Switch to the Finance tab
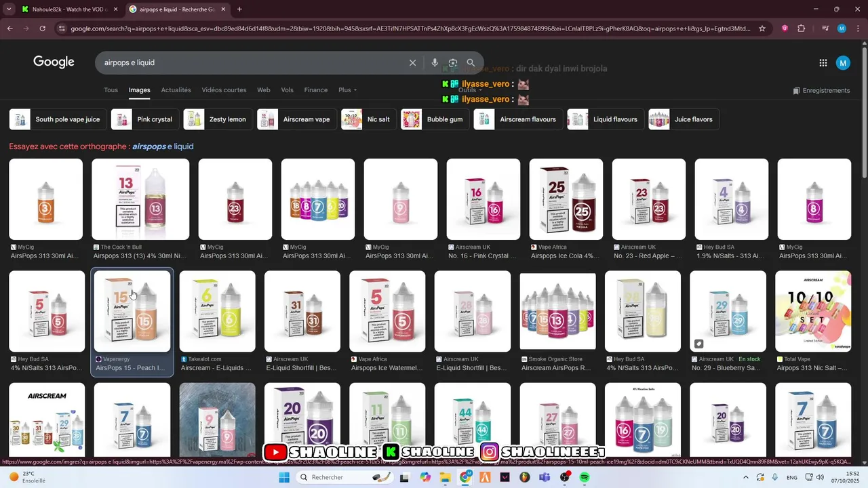This screenshot has height=488, width=868. coord(316,90)
